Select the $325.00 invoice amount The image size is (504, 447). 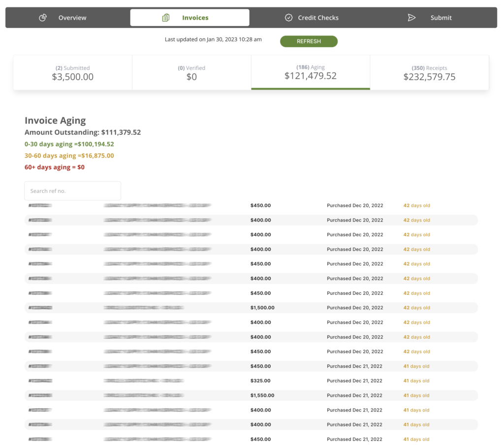(260, 381)
